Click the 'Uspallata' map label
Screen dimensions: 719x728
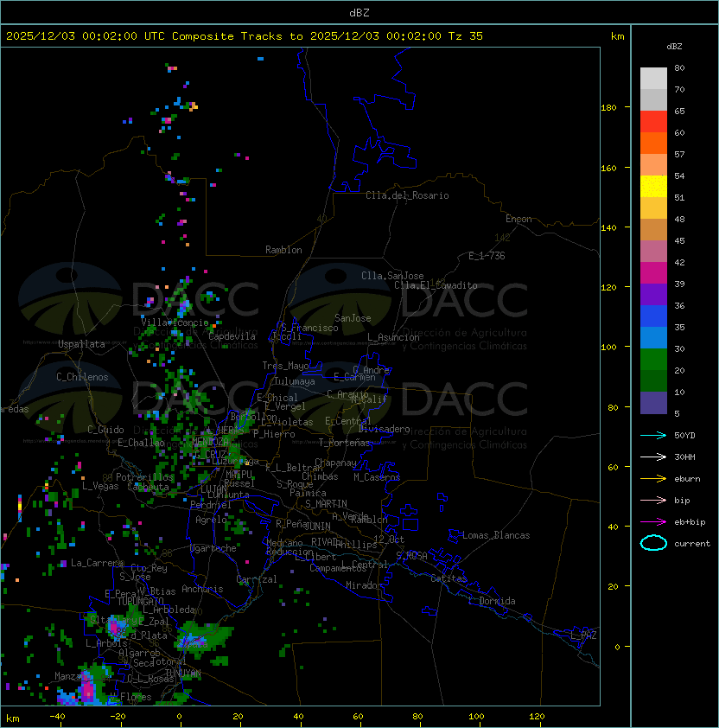pos(81,344)
